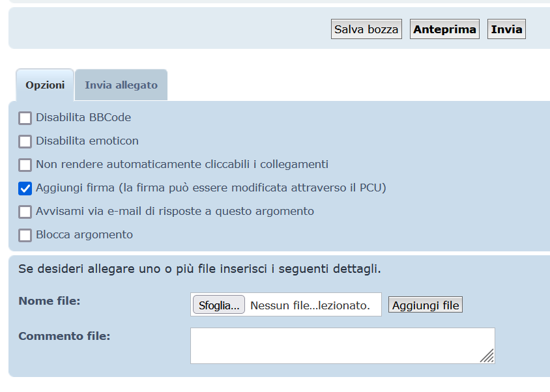550x392 pixels.
Task: Click the 'Commento file:' label
Action: pyautogui.click(x=65, y=336)
